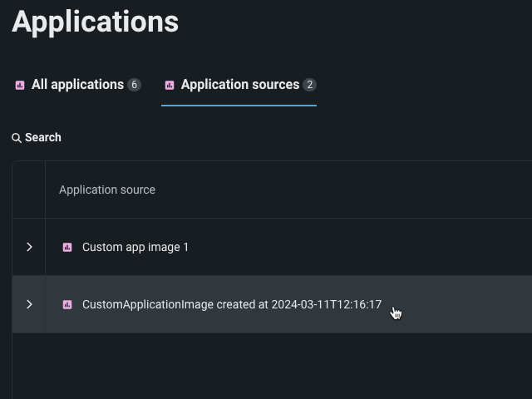Open the Custom app image 1 name link
This screenshot has width=532, height=399.
tap(135, 247)
